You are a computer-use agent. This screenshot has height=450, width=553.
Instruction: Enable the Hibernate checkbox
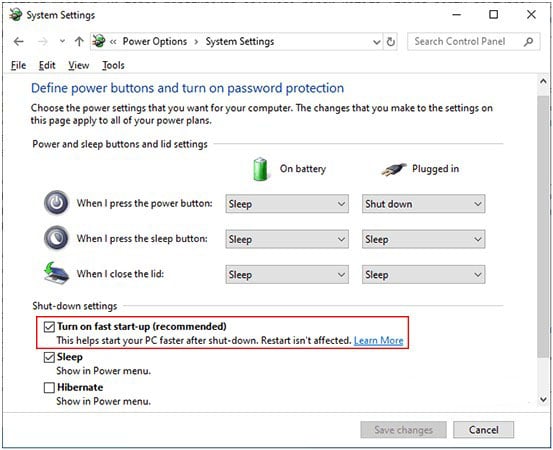(x=49, y=388)
